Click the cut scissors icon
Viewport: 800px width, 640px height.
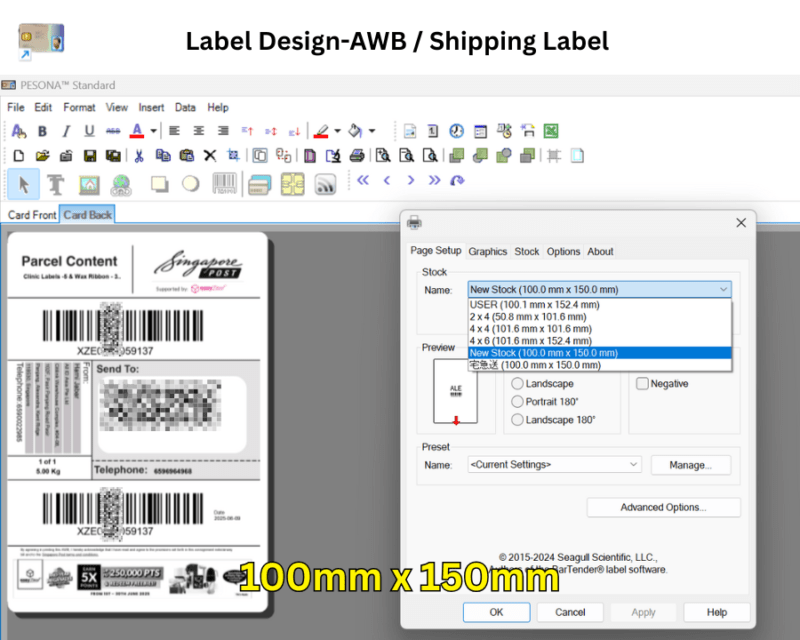coord(139,154)
